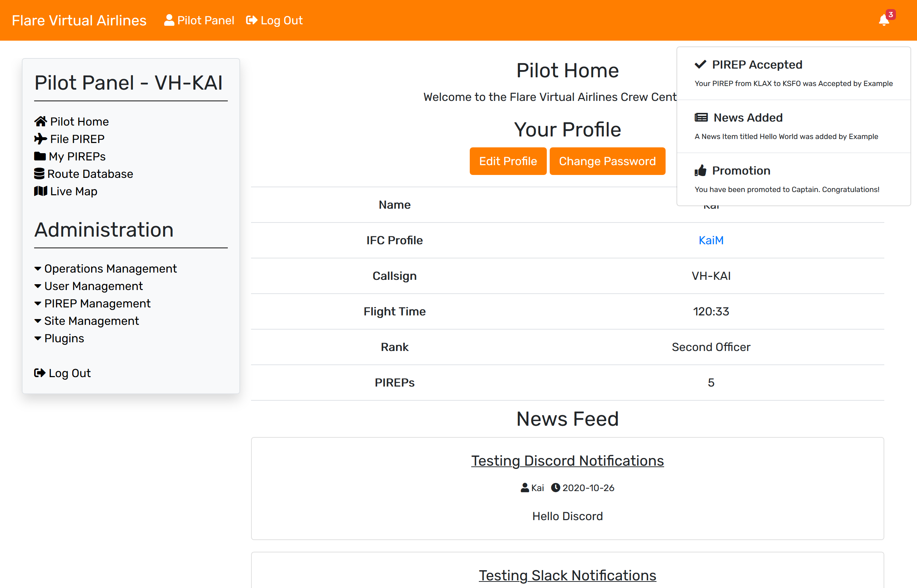
Task: Click the Route Database icon
Action: 39,174
